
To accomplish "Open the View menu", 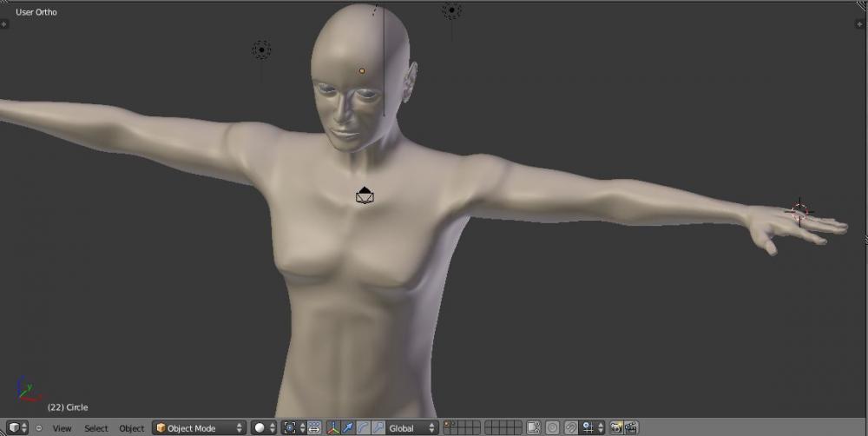I will pyautogui.click(x=62, y=428).
